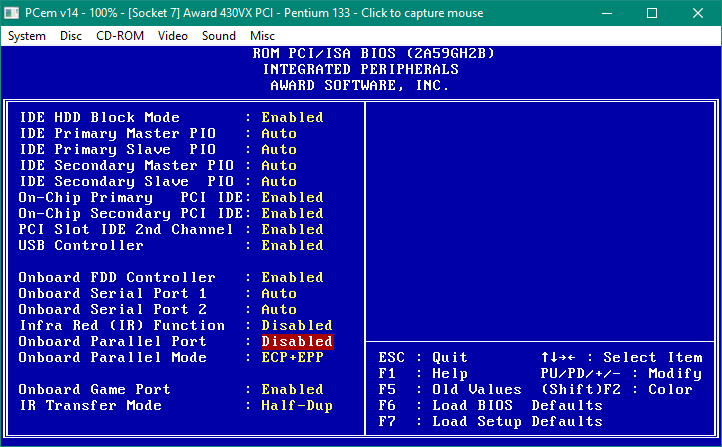Screen dimensions: 722x447
Task: Click the Infra Red (IR) Function label
Action: click(122, 325)
